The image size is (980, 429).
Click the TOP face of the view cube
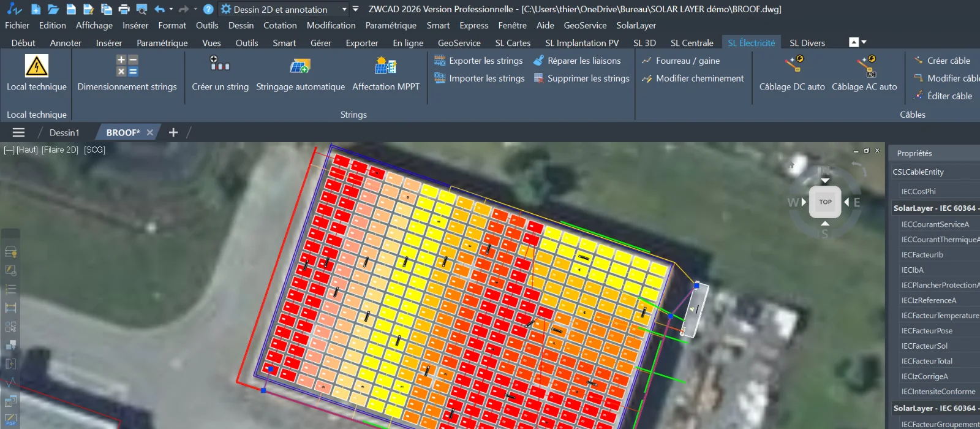(x=825, y=202)
